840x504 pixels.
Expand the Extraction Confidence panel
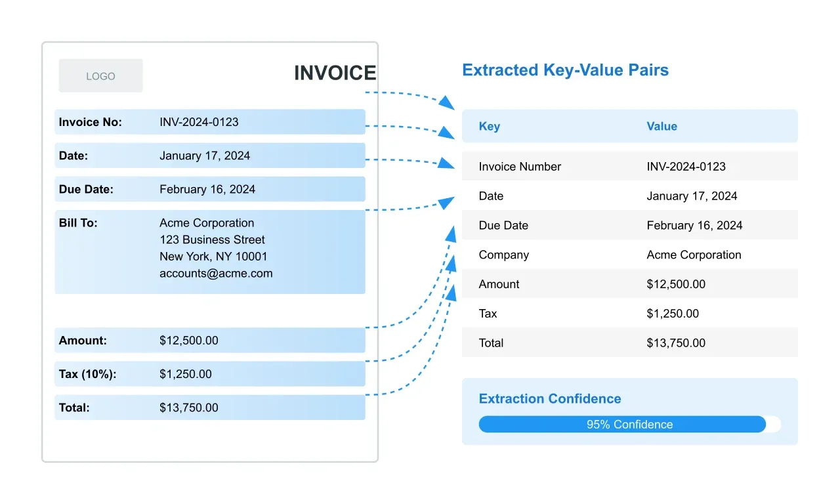(630, 411)
